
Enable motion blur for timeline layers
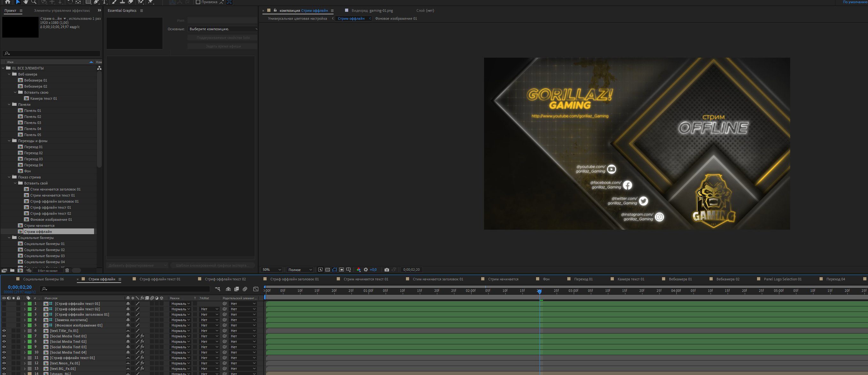coord(245,289)
